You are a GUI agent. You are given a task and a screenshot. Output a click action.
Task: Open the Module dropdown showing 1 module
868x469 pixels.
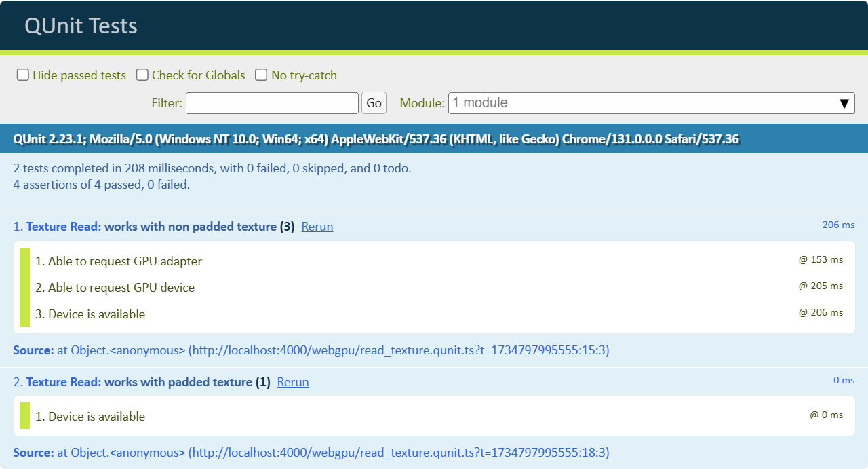651,103
